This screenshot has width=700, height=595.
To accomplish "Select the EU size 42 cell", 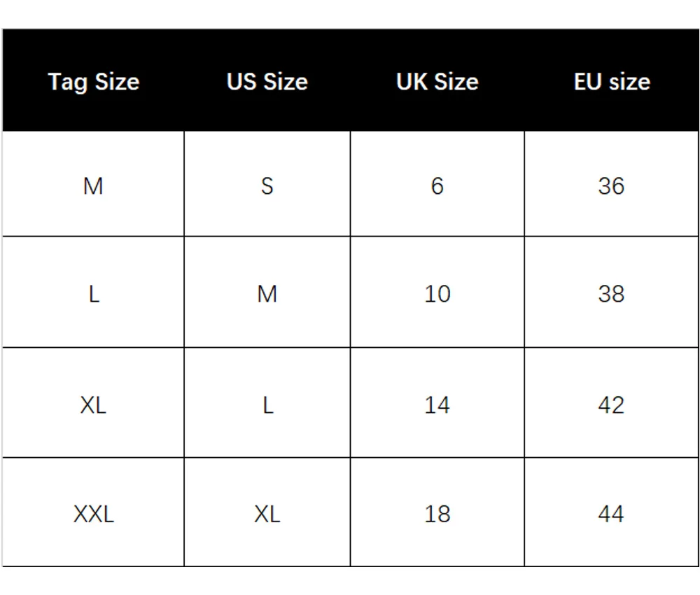I will (612, 402).
